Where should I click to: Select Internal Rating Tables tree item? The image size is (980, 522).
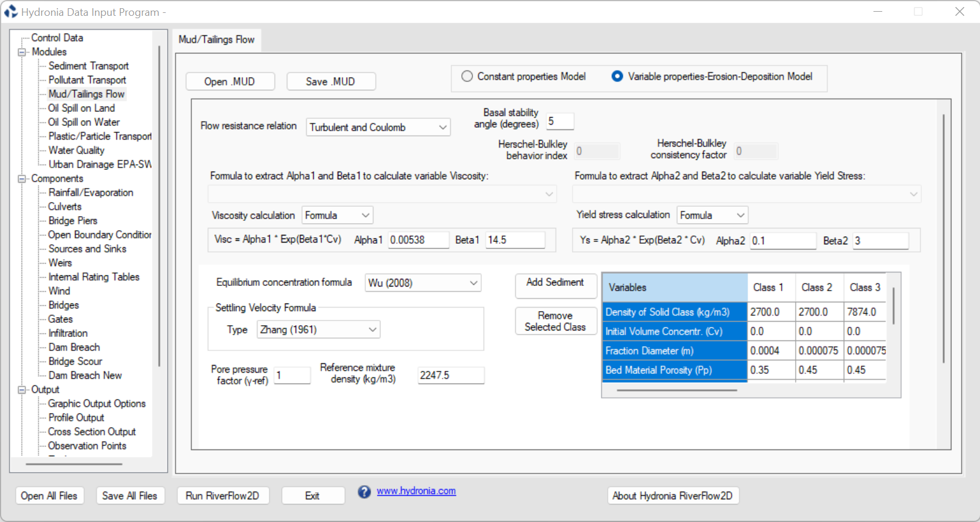coord(94,277)
